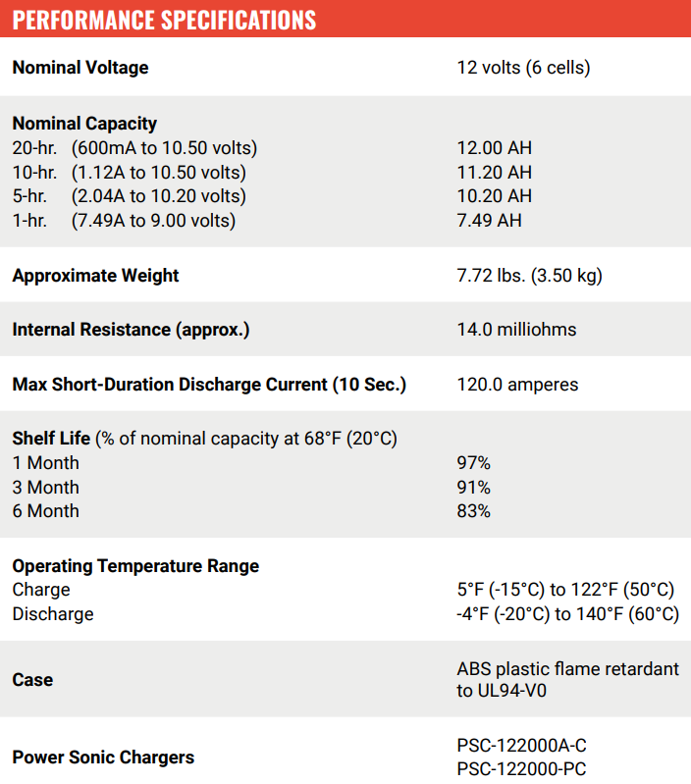The image size is (691, 784).
Task: Select the Operating Temperature Range heading
Action: (x=135, y=566)
